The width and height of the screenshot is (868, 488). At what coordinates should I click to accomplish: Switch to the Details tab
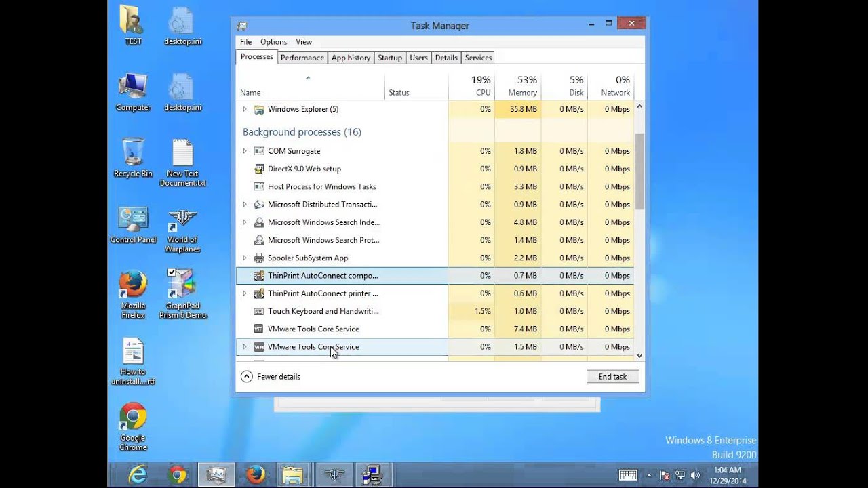446,58
